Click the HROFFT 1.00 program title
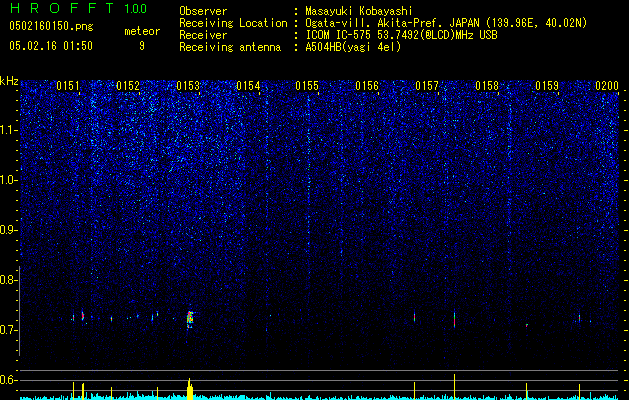 pyautogui.click(x=78, y=8)
